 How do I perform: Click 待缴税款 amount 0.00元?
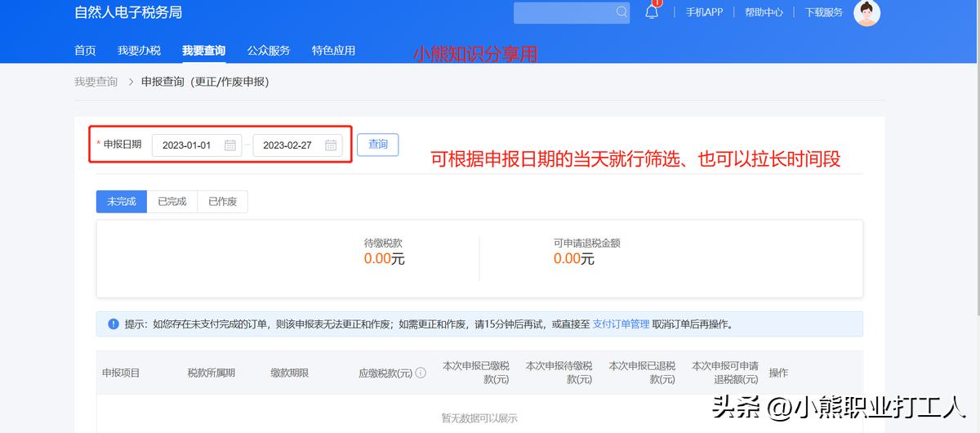384,259
